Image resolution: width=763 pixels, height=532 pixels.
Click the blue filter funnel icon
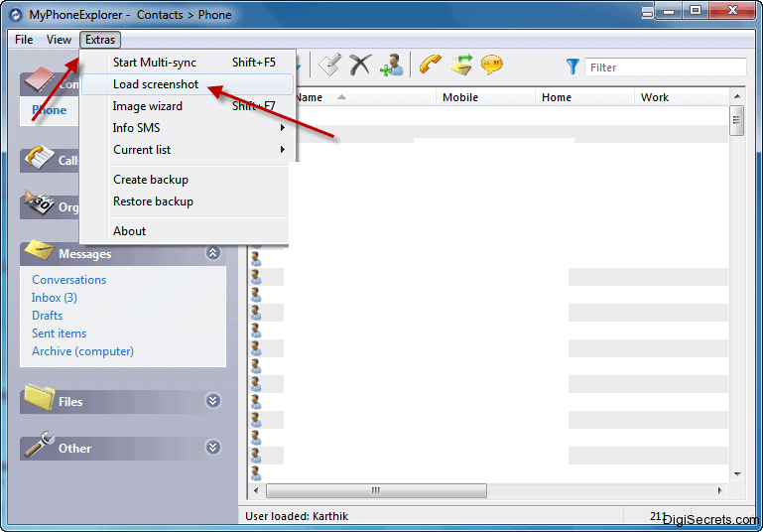coord(572,66)
